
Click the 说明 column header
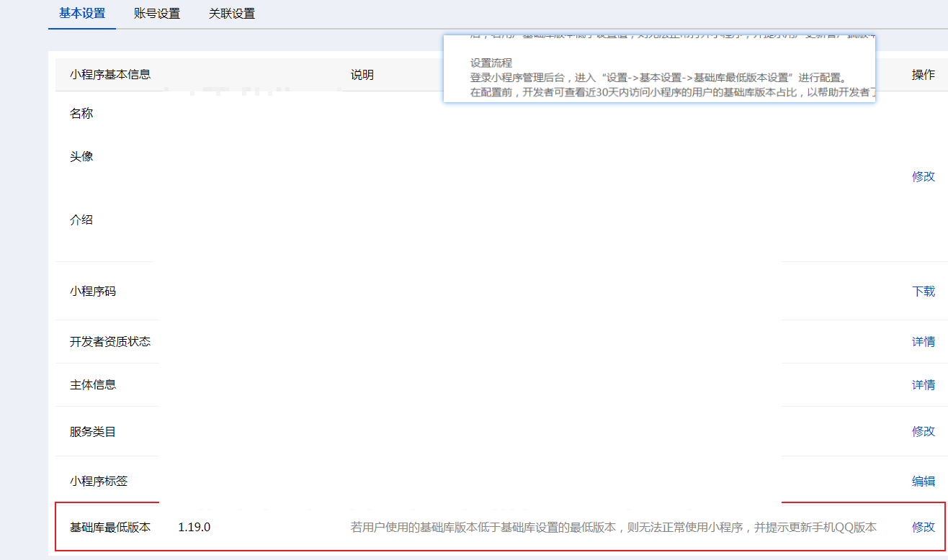(x=362, y=74)
